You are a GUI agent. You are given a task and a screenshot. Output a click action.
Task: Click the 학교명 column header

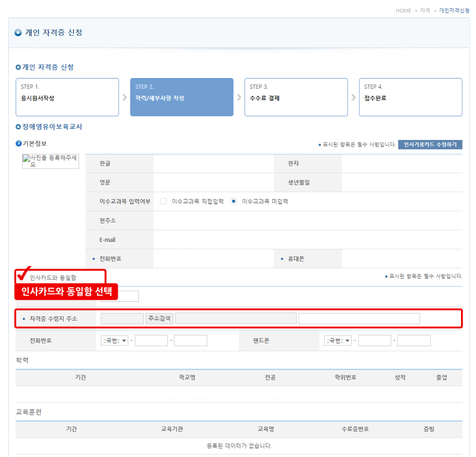point(187,377)
